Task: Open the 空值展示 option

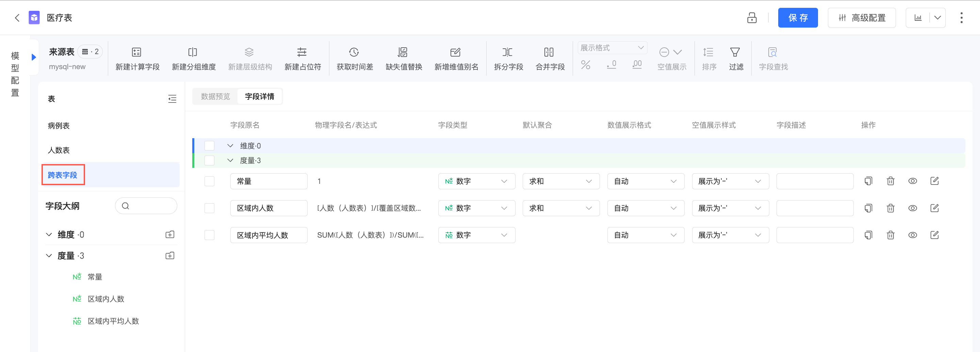Action: [672, 59]
